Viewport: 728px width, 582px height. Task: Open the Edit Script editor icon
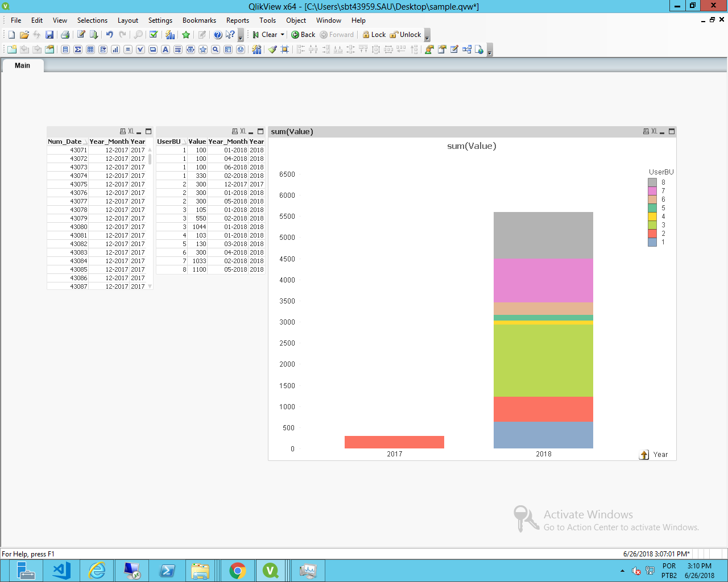81,35
